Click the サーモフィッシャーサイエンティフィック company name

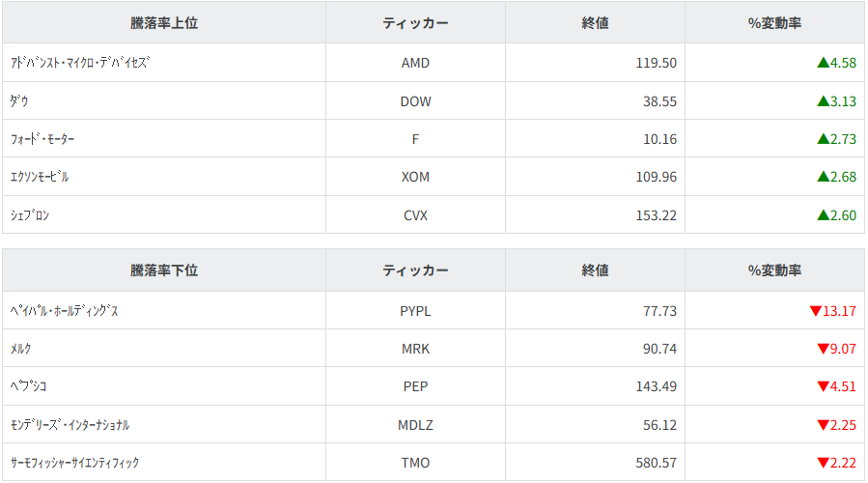(x=74, y=463)
